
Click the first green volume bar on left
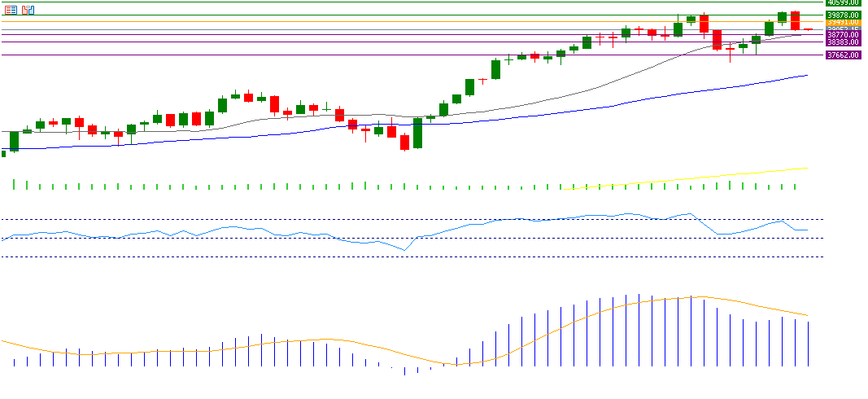[14, 185]
